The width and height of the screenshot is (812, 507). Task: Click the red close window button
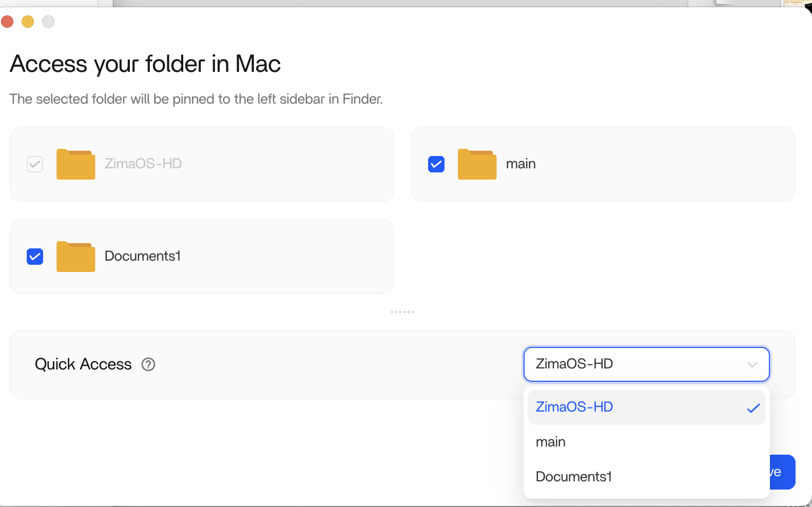point(7,22)
